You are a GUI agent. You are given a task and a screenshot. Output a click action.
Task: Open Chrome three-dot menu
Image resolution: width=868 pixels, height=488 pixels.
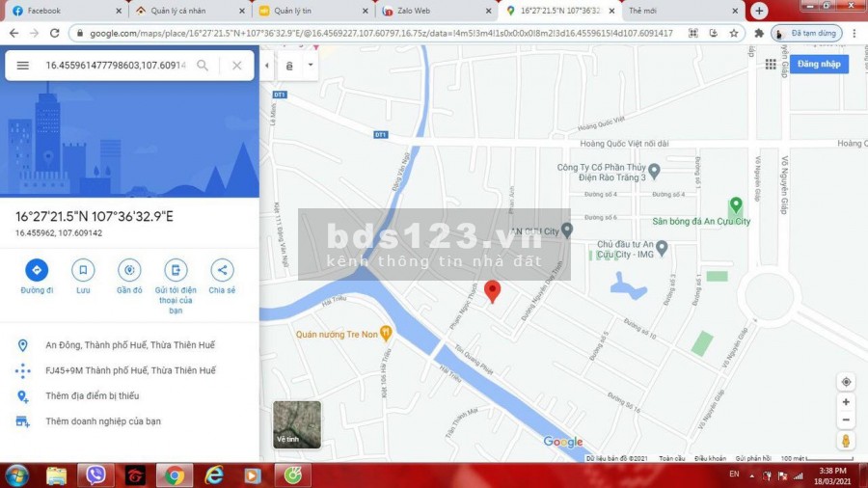pos(854,33)
